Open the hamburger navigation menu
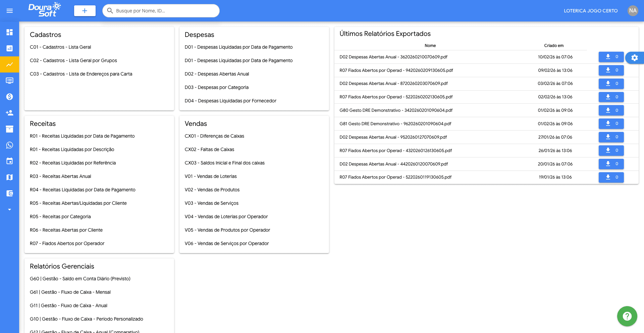 (9, 10)
